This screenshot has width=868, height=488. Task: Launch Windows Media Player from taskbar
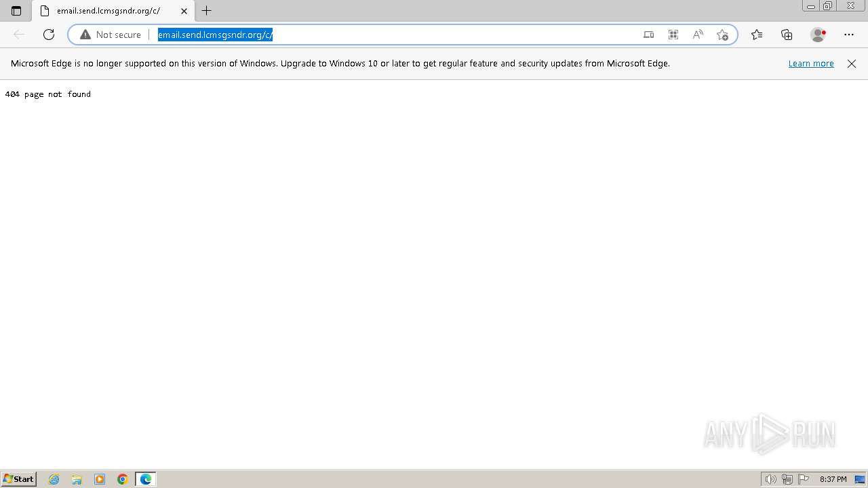(100, 479)
